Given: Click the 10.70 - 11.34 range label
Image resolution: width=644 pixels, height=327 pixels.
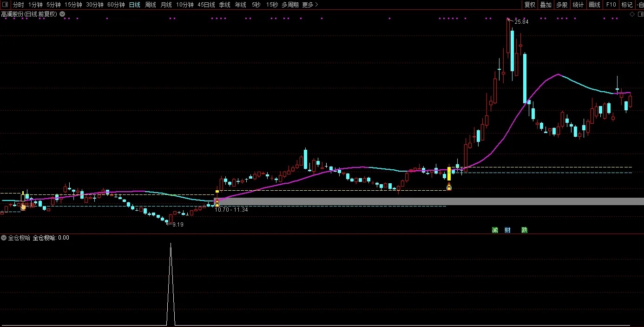Looking at the screenshot, I should click(231, 210).
